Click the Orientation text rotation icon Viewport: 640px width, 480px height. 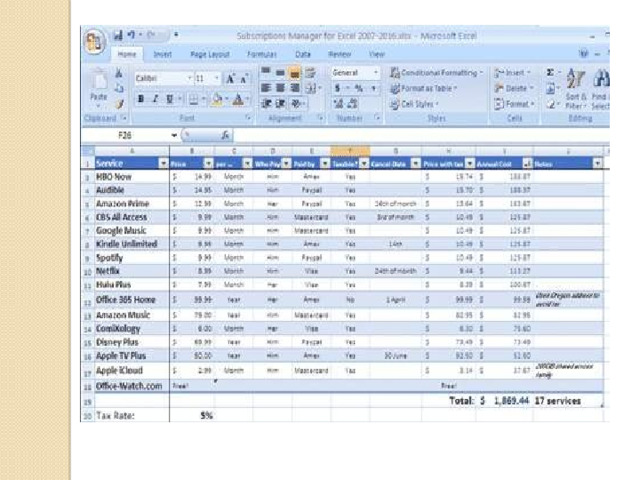pos(296,104)
